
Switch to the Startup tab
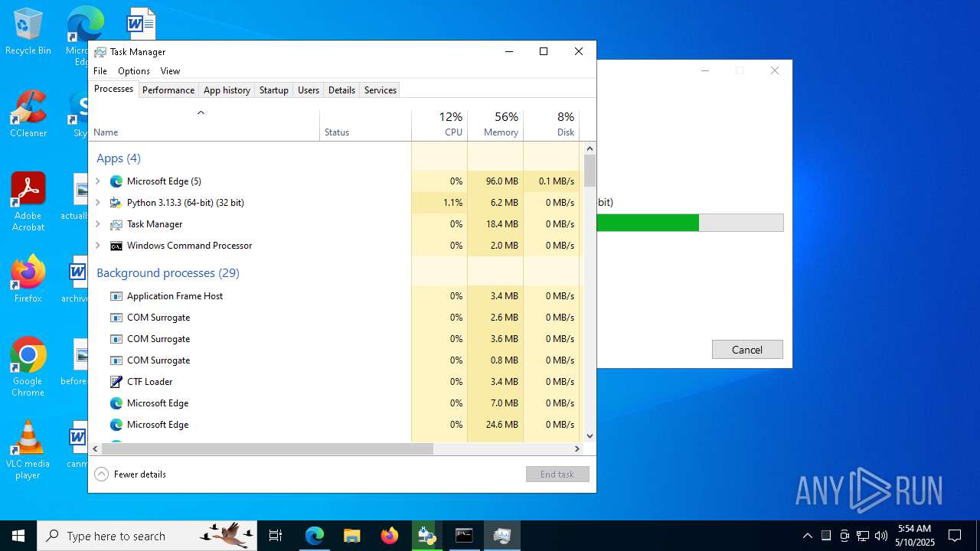[273, 90]
